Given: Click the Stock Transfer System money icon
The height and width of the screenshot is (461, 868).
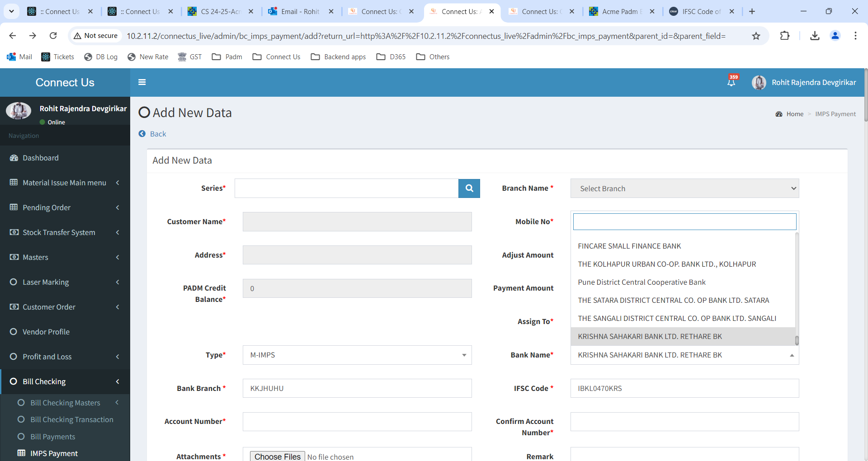Looking at the screenshot, I should point(14,232).
